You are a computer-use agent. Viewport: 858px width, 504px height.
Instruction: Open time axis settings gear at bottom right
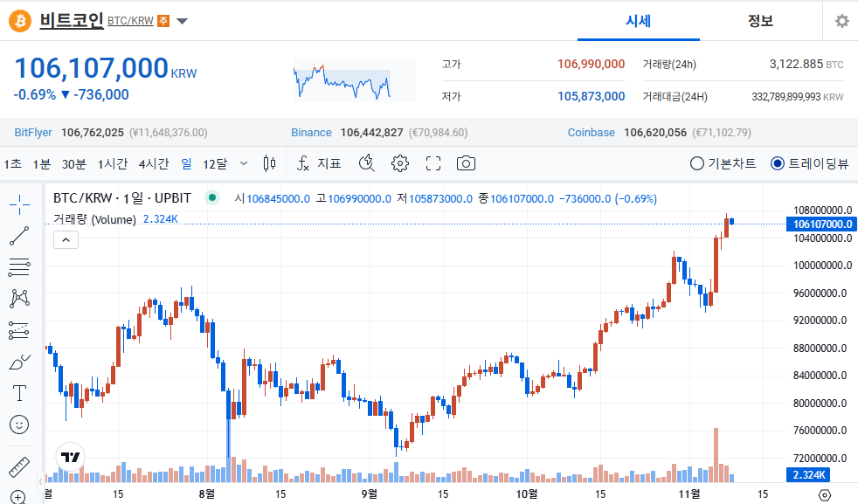coord(825,495)
